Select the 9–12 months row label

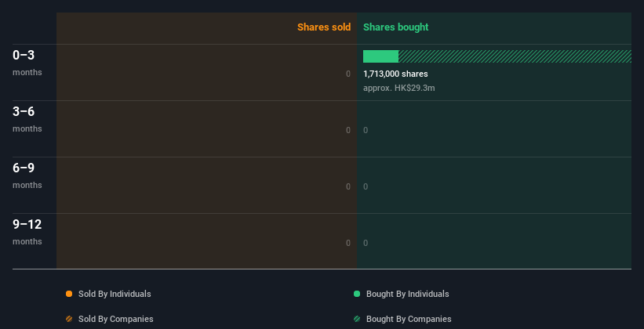(x=27, y=232)
